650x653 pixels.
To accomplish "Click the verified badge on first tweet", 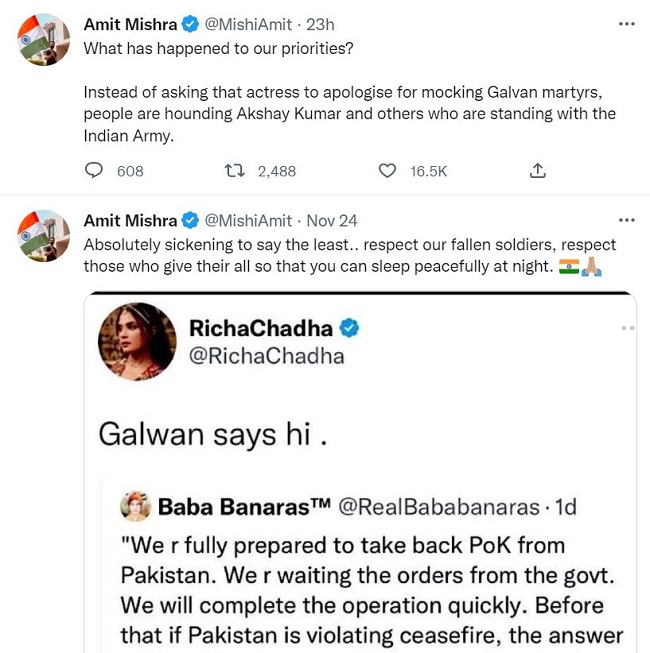I will (x=191, y=24).
